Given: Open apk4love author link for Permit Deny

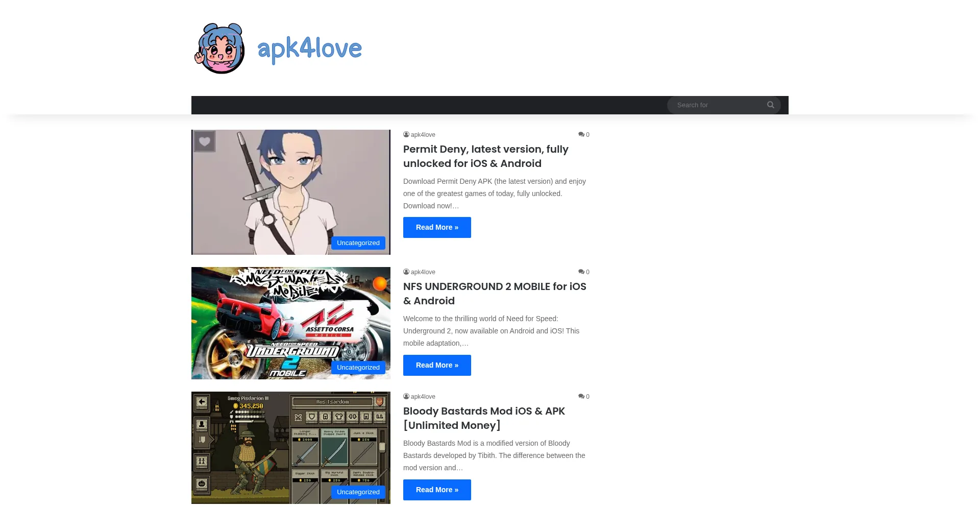Looking at the screenshot, I should coord(423,135).
